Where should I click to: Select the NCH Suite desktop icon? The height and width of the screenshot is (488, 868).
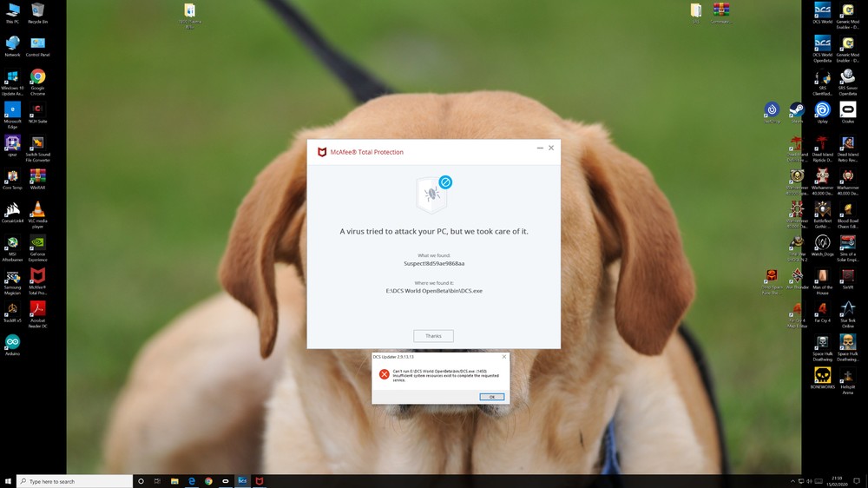click(37, 113)
